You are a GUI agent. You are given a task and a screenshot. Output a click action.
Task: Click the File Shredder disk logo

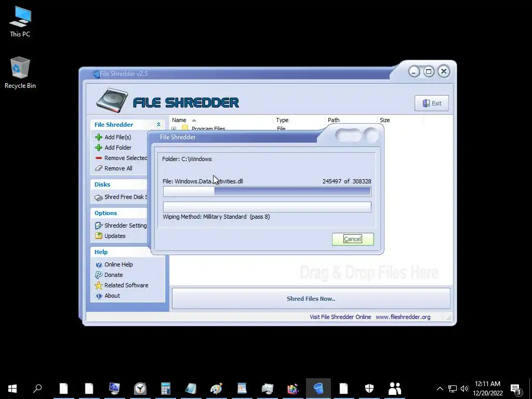[x=112, y=100]
